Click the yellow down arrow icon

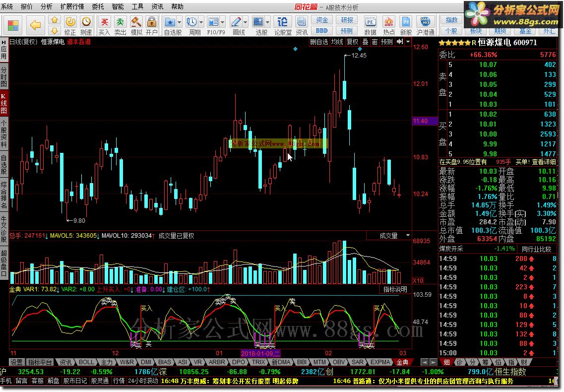pyautogui.click(x=54, y=30)
